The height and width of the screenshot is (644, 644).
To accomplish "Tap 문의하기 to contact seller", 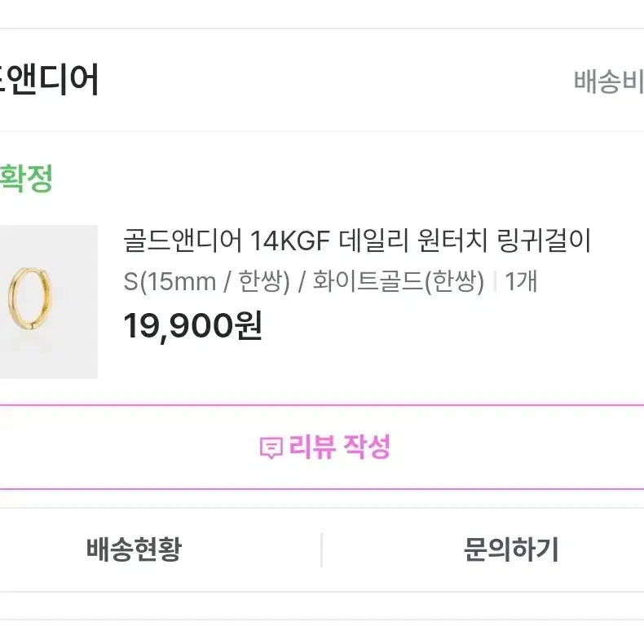I will [x=511, y=549].
